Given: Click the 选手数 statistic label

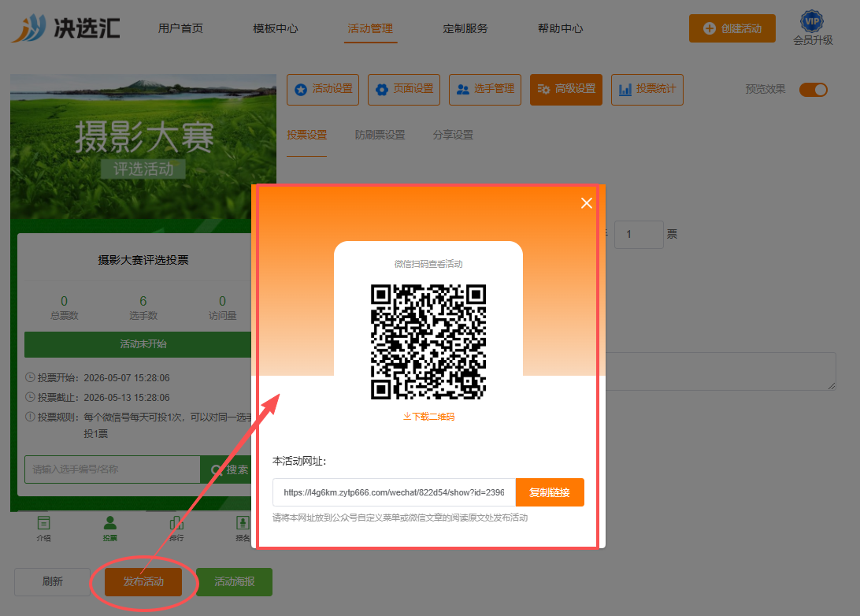Looking at the screenshot, I should (143, 316).
